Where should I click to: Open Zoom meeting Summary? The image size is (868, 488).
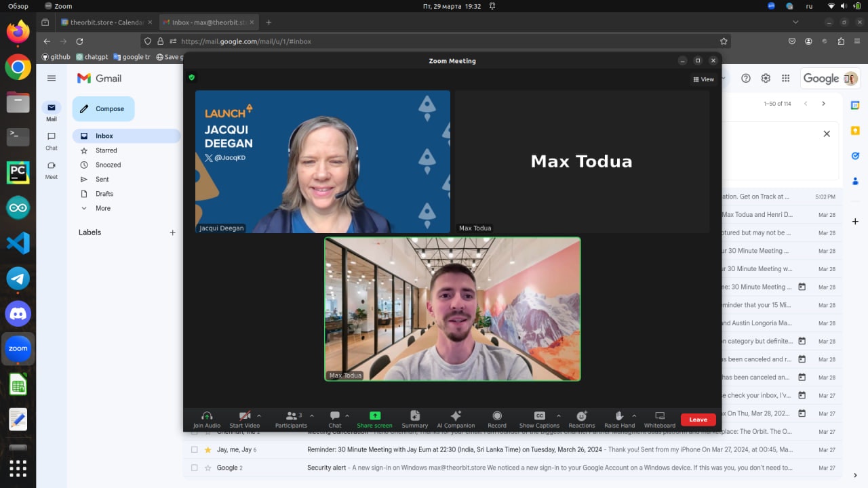(x=415, y=419)
